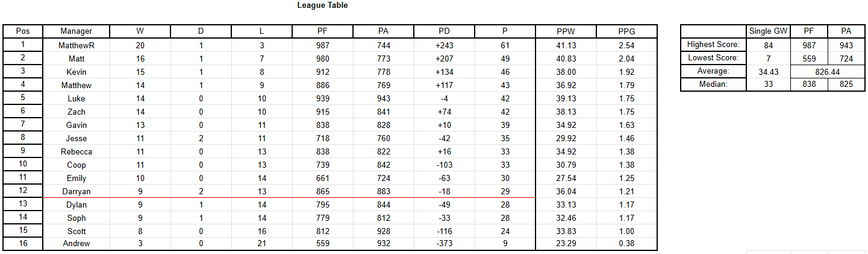
Task: Click MatthewR manager name cell
Action: [76, 45]
